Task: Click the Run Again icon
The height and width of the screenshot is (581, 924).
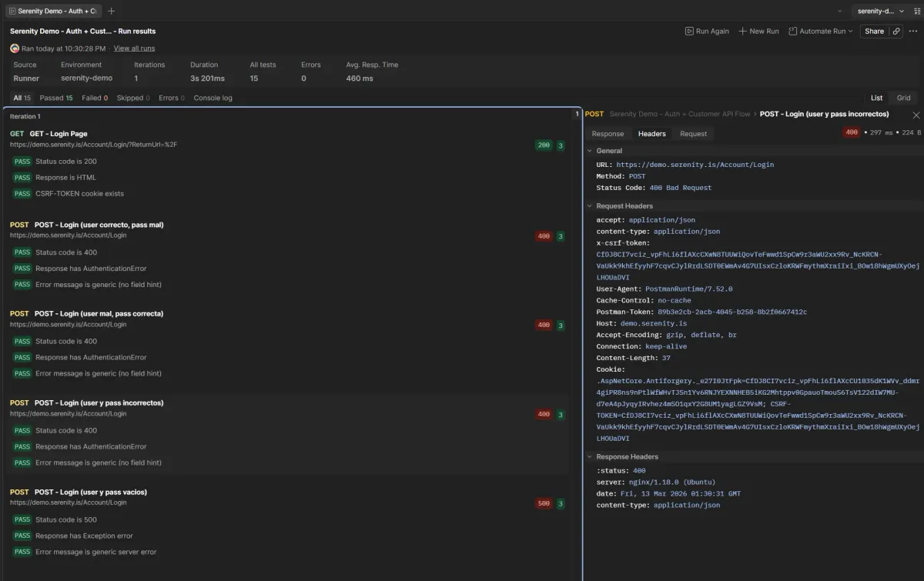Action: 688,31
